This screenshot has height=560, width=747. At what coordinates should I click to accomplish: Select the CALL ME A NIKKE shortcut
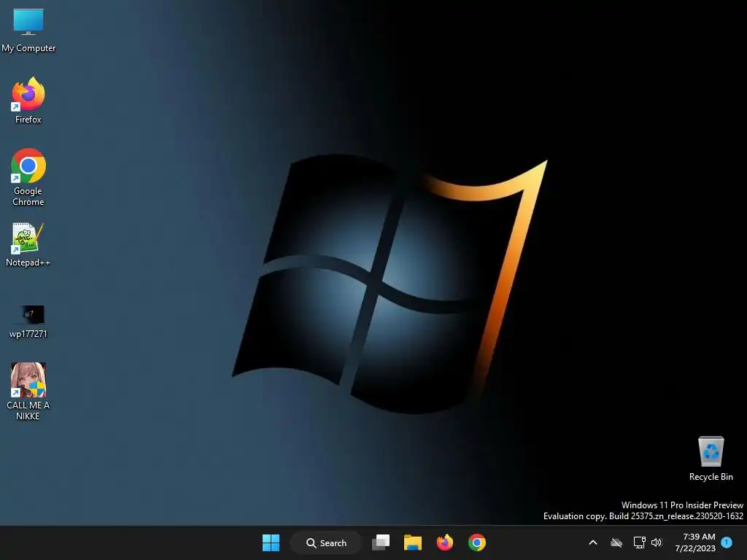tap(28, 392)
